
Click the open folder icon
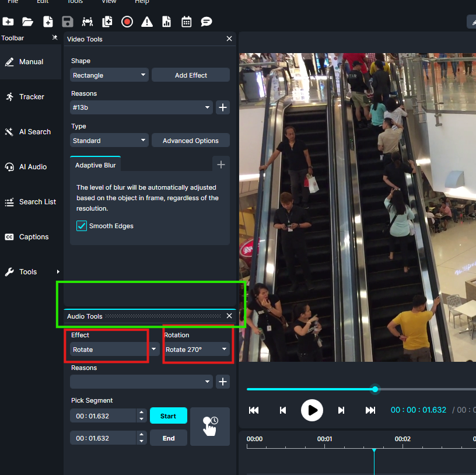27,22
